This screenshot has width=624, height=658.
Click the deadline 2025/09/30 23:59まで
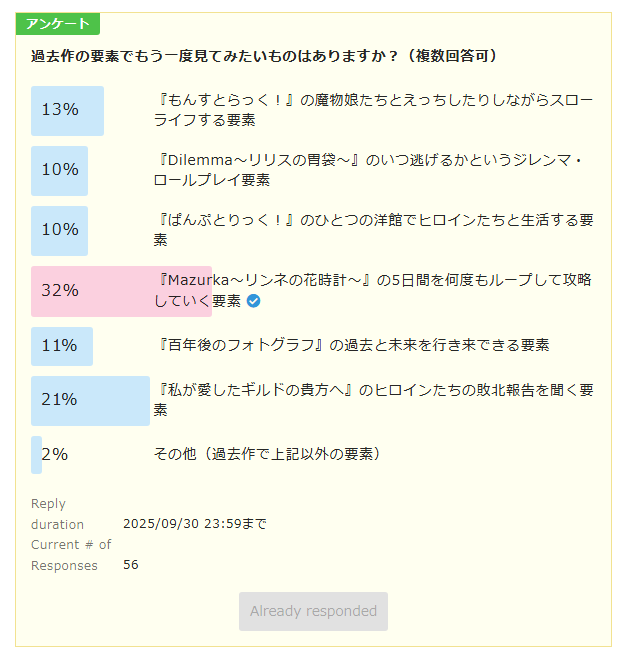[x=194, y=524]
